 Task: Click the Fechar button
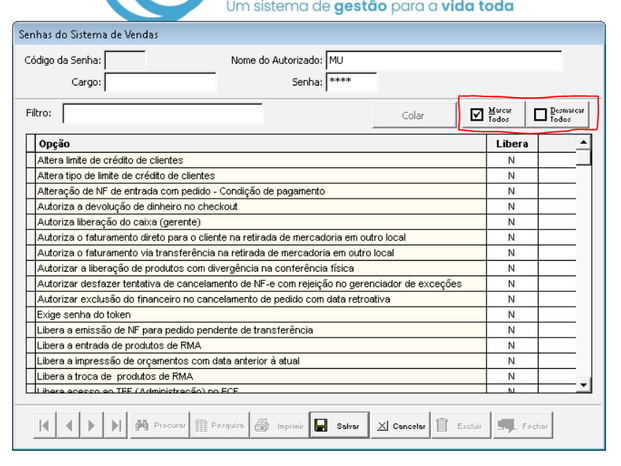[523, 426]
